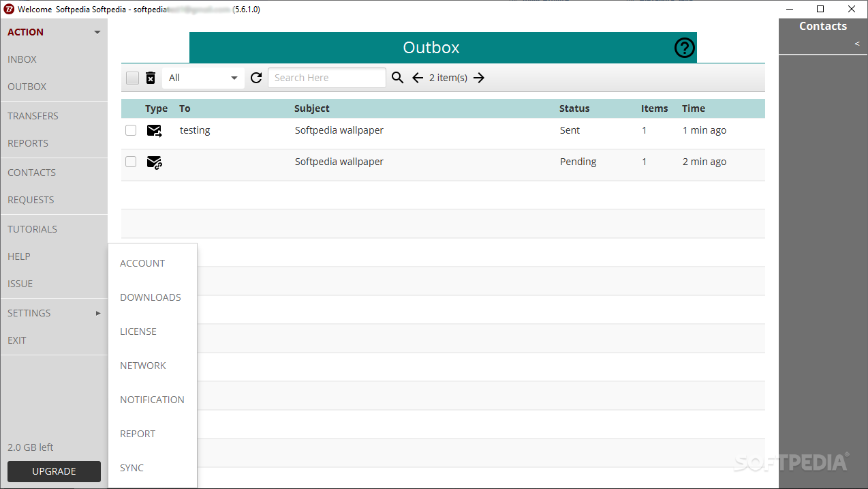Open HELP in the sidebar
The width and height of the screenshot is (868, 489).
[x=19, y=256]
